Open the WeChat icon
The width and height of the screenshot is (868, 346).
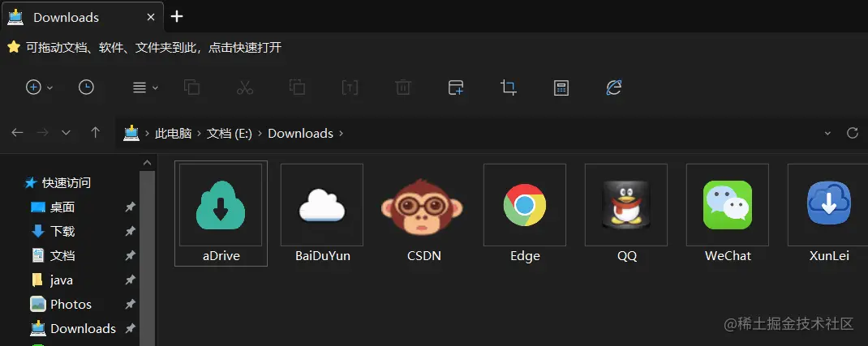(x=727, y=204)
